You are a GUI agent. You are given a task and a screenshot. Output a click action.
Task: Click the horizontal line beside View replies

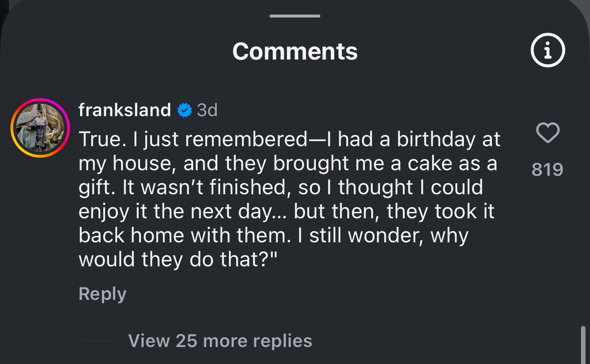click(97, 340)
